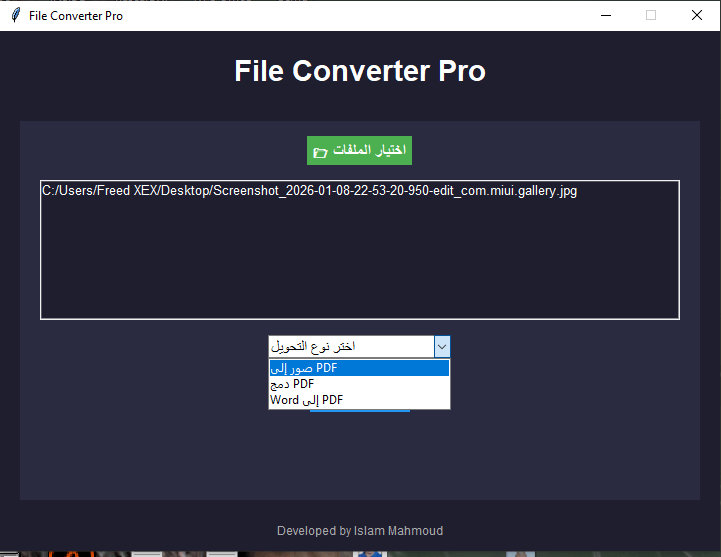Collapse the conversion type dropdown arrow
Viewport: 721px width, 557px height.
pos(442,346)
